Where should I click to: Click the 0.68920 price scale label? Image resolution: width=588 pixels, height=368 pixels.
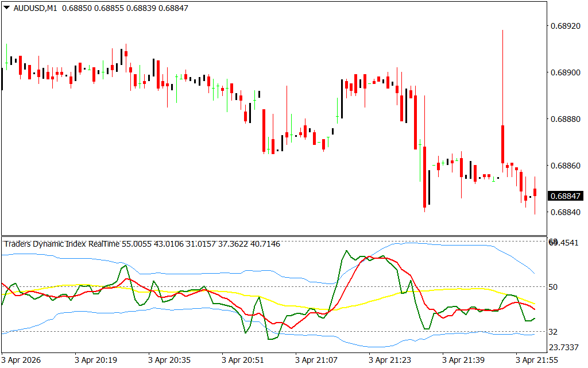click(x=566, y=26)
